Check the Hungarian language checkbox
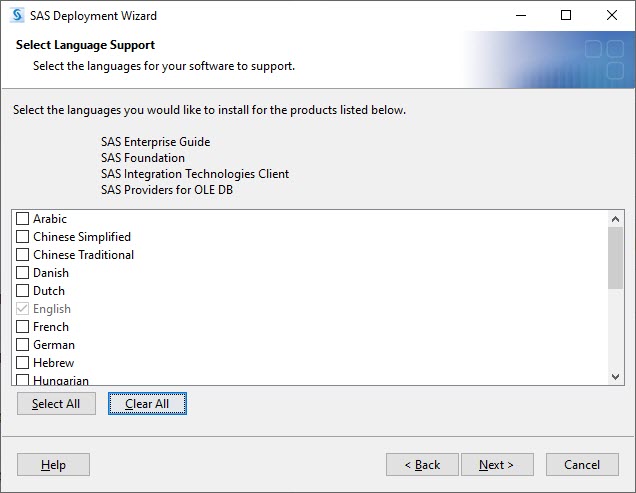 pos(22,379)
